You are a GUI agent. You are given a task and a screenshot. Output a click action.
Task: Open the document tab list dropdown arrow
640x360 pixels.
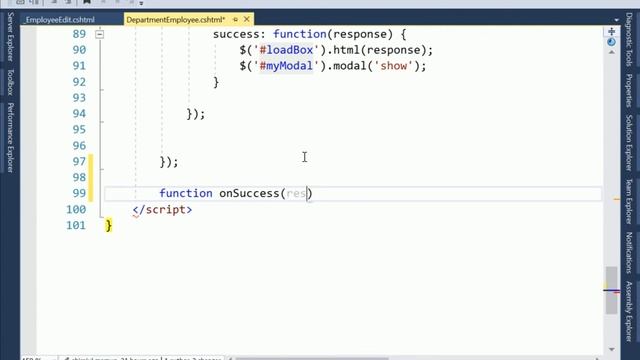[x=616, y=20]
